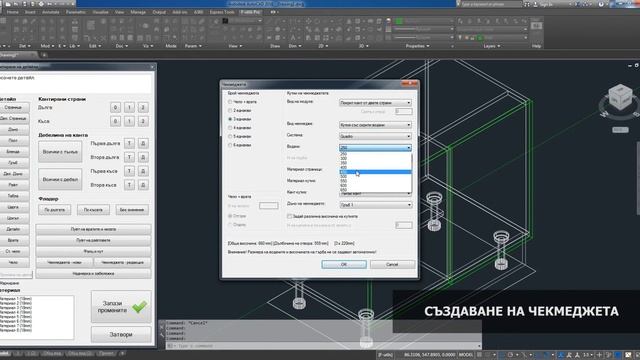Cancel the drawer dialog
This screenshot has width=640, height=360.
coord(392,264)
